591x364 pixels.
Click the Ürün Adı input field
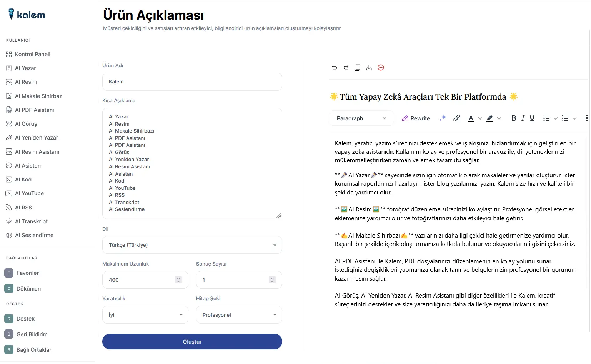point(192,82)
